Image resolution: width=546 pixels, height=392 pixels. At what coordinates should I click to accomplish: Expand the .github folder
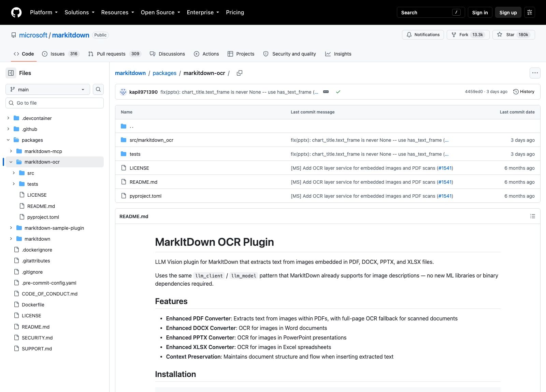[x=8, y=129]
